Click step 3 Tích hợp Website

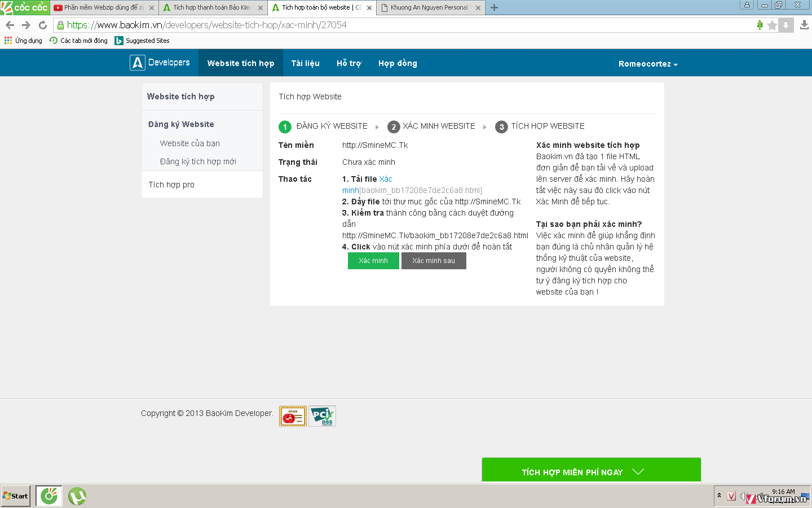point(540,126)
